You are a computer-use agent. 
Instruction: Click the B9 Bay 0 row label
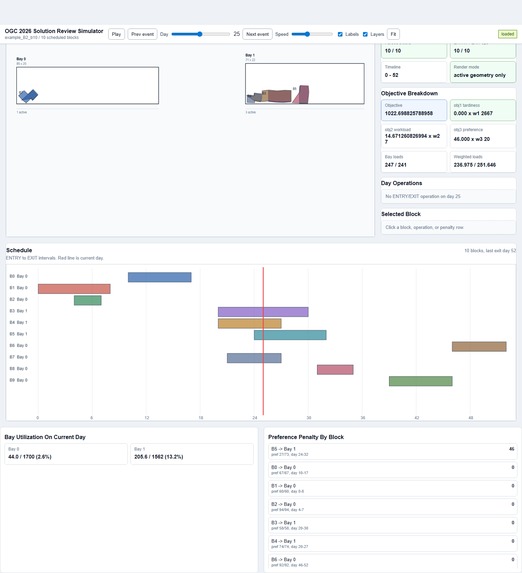point(18,380)
